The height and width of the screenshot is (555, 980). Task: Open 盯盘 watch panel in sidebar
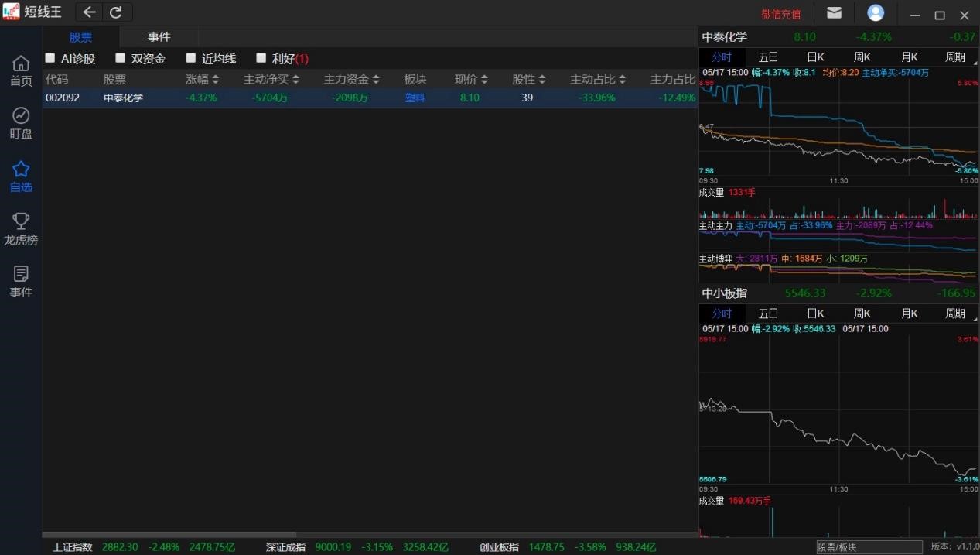[21, 124]
